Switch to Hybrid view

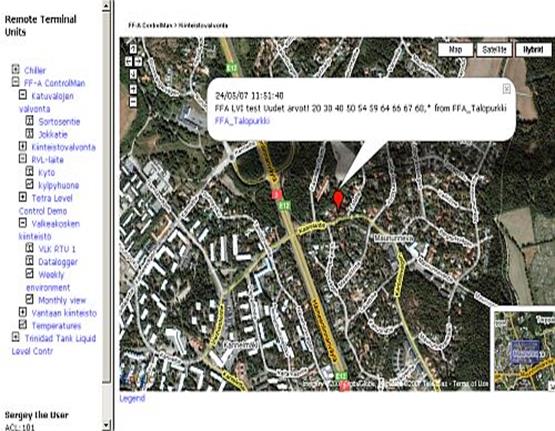(x=533, y=50)
